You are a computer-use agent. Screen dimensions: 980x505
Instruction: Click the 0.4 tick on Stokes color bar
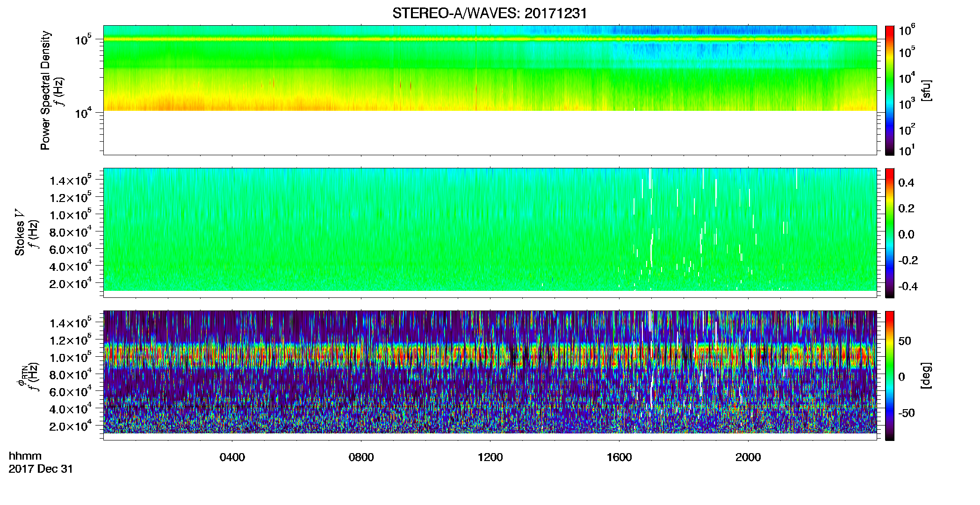click(x=906, y=183)
